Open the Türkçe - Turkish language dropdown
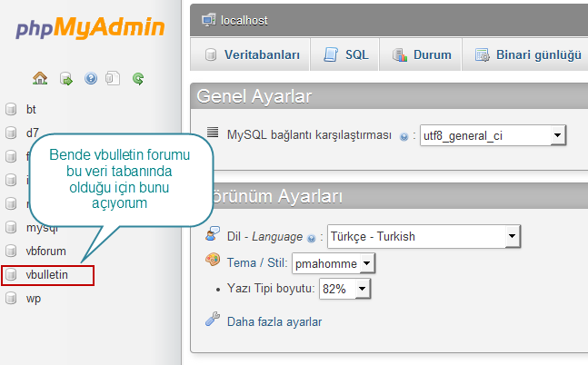 coord(424,236)
